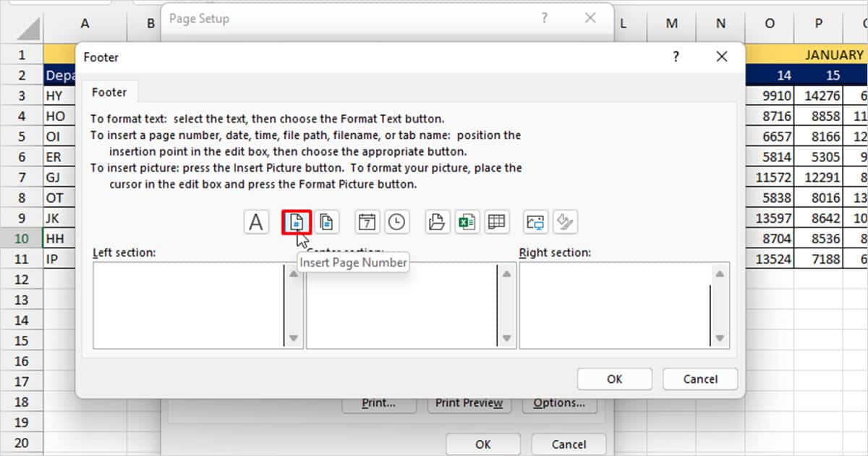
Task: Select row 10 header
Action: [21, 238]
